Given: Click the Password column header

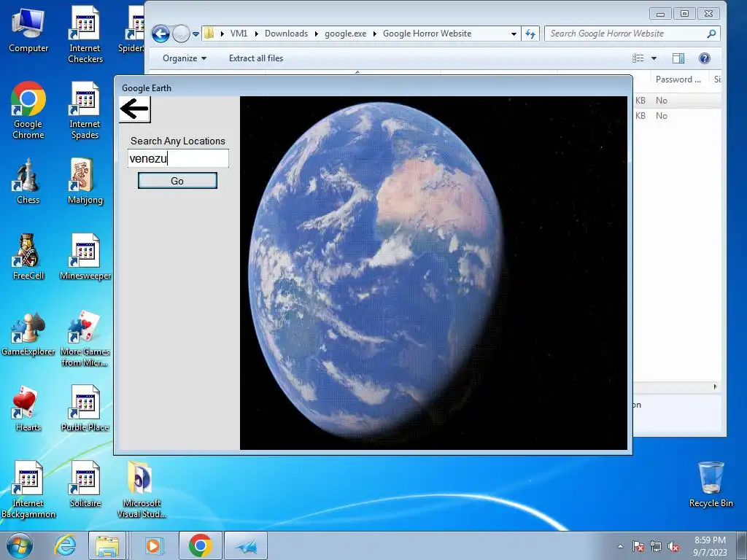Looking at the screenshot, I should pyautogui.click(x=678, y=79).
